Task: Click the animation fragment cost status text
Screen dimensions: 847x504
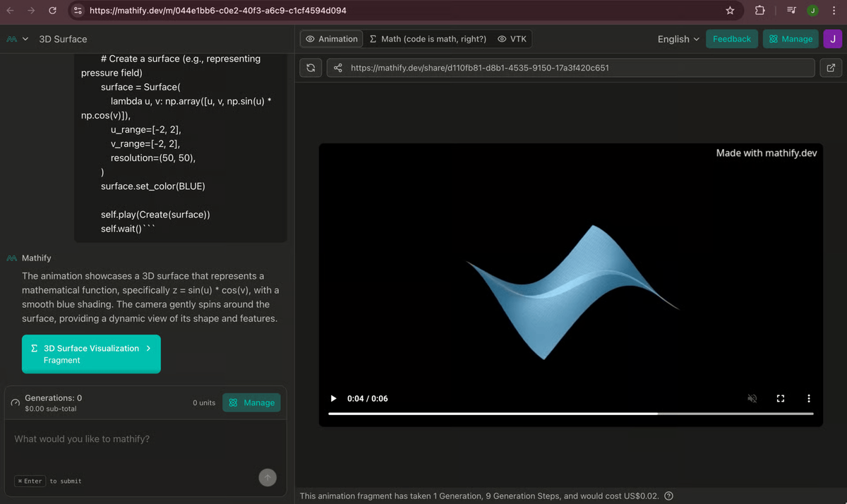Action: point(479,496)
